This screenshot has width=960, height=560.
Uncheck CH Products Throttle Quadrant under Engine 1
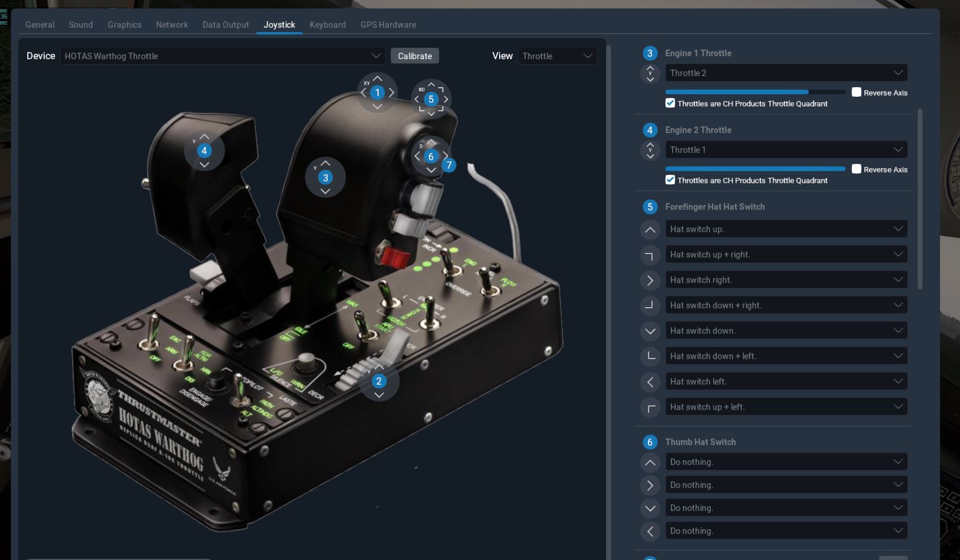[670, 103]
